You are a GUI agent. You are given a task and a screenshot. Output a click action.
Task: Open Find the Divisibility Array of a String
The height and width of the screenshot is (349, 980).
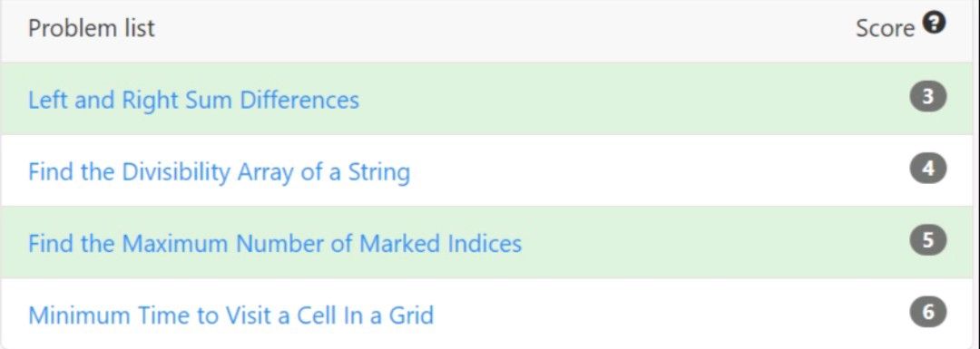click(x=220, y=171)
